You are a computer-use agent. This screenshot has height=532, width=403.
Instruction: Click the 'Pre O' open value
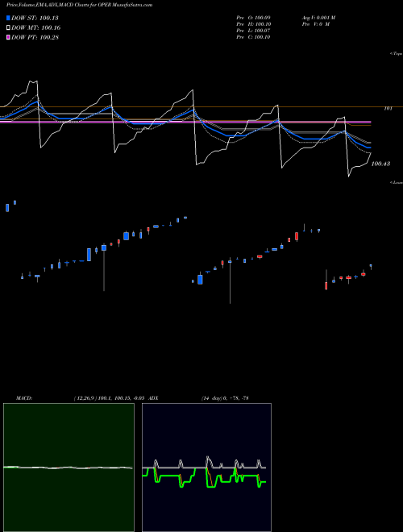pyautogui.click(x=253, y=18)
